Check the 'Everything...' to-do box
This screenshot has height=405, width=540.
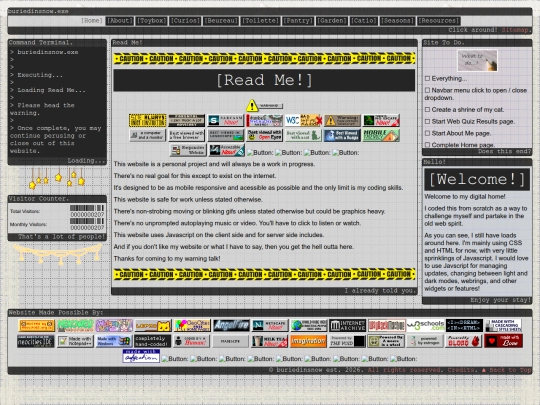(427, 79)
